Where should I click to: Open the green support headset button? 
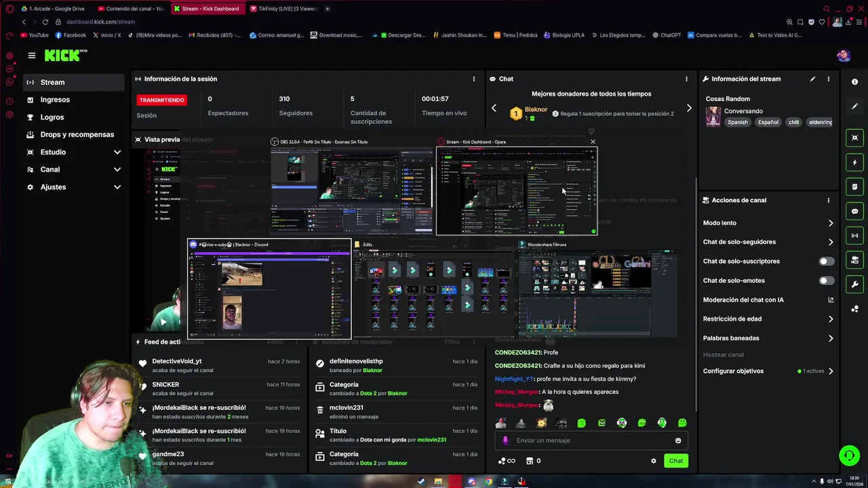(849, 455)
